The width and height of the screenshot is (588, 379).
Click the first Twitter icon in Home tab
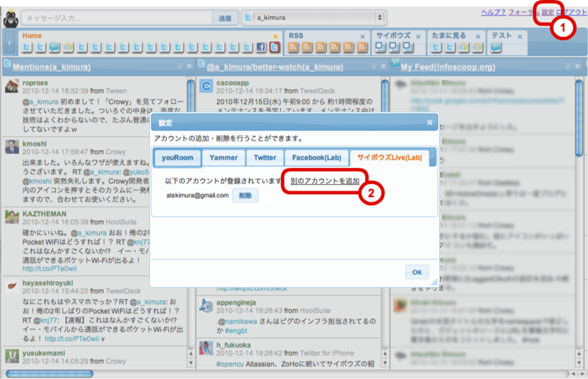coord(26,47)
